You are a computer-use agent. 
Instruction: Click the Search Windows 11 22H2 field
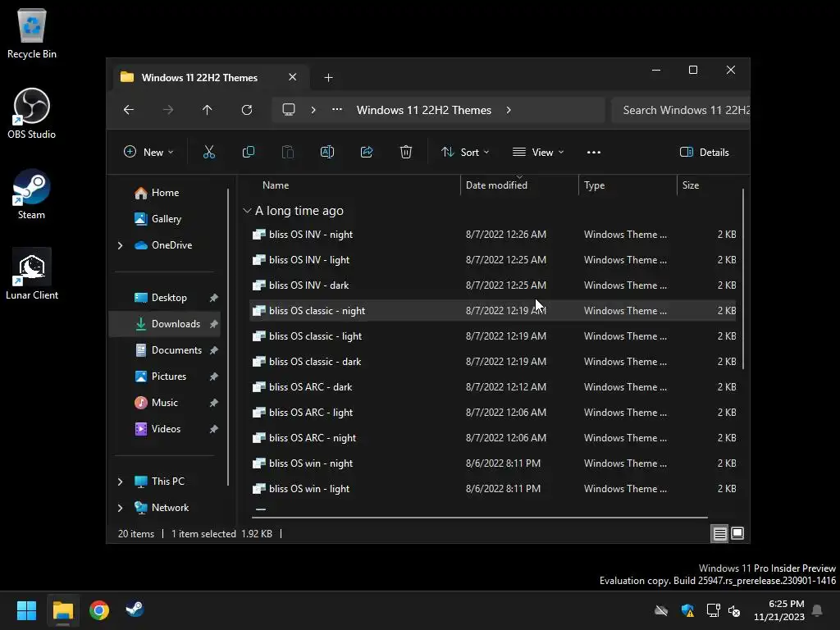[x=681, y=110]
